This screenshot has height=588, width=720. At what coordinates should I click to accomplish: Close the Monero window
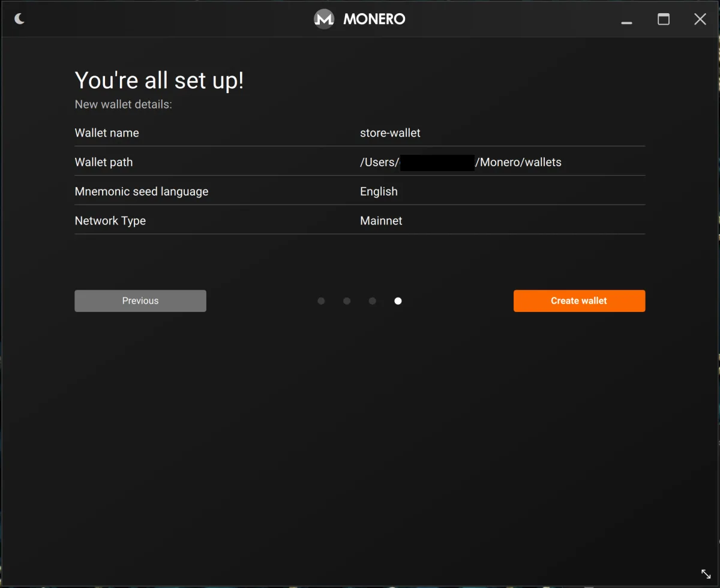click(700, 19)
